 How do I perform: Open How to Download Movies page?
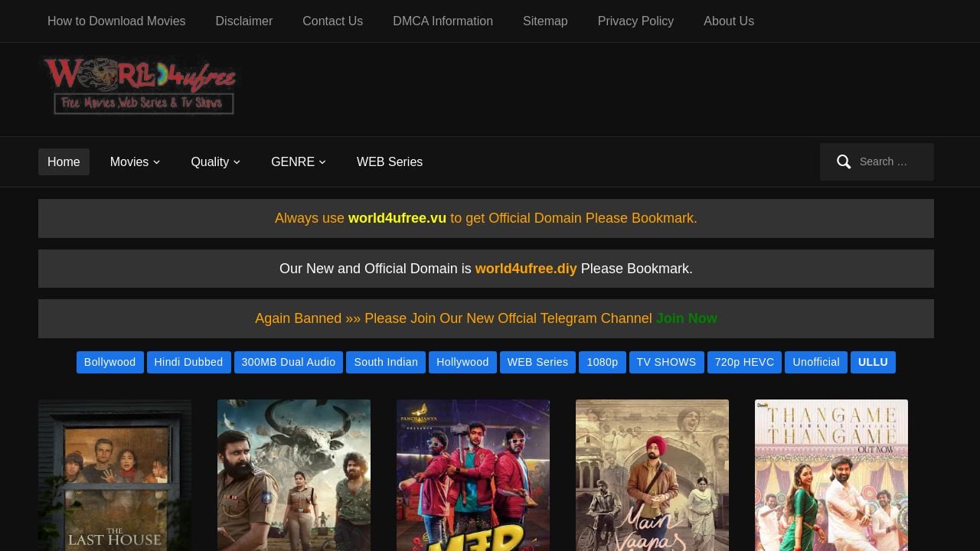tap(116, 21)
